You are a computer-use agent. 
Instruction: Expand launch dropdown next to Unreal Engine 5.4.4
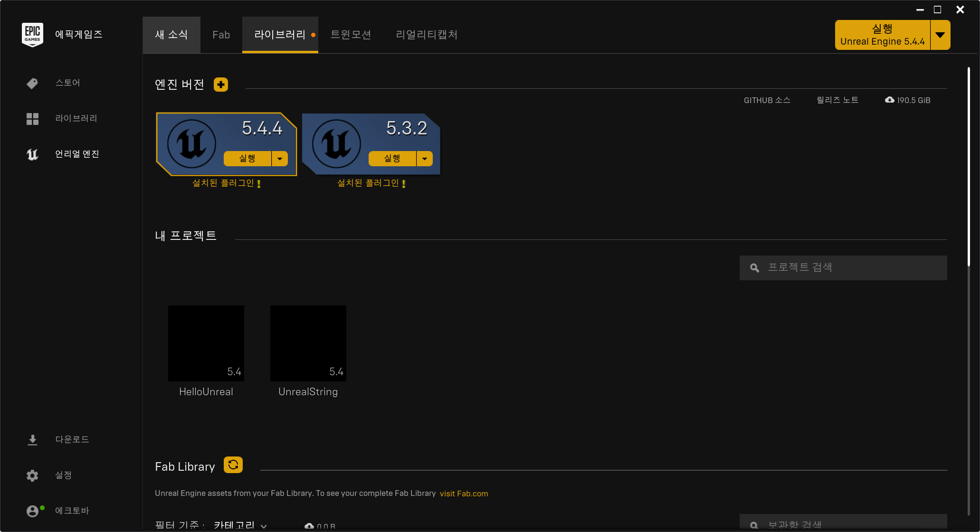[940, 35]
